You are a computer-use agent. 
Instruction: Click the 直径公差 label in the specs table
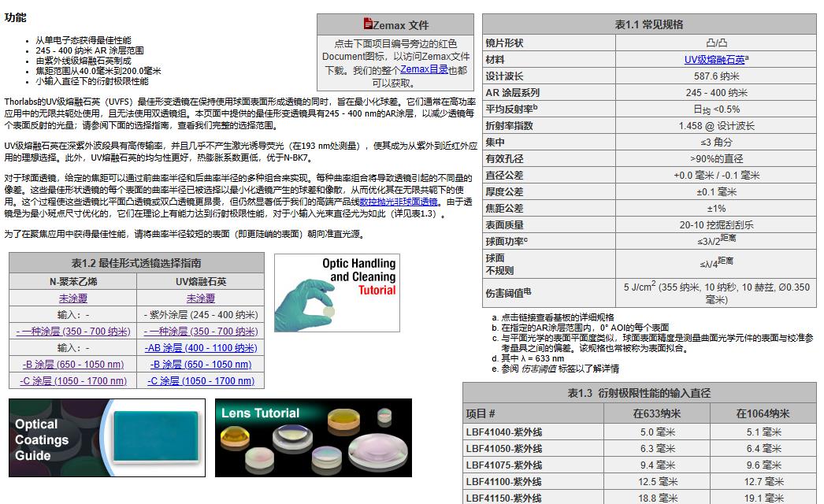coord(504,176)
